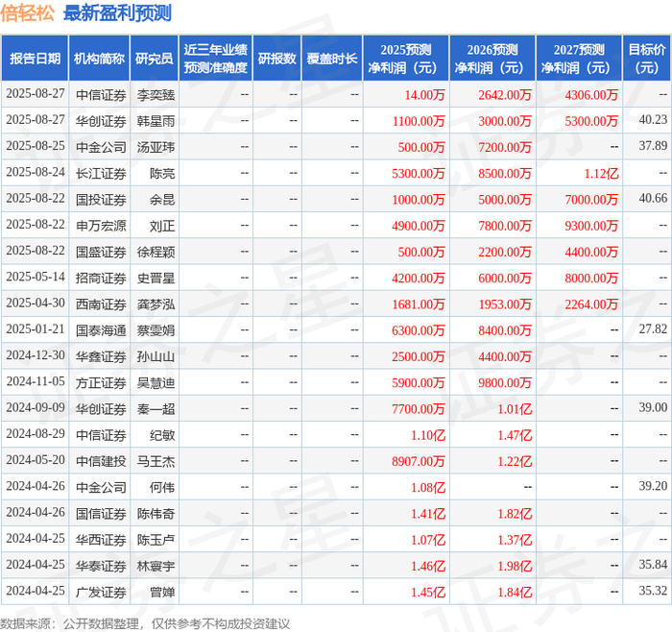This screenshot has height=632, width=672.
Task: Click 招商证券 institution cell
Action: [101, 279]
